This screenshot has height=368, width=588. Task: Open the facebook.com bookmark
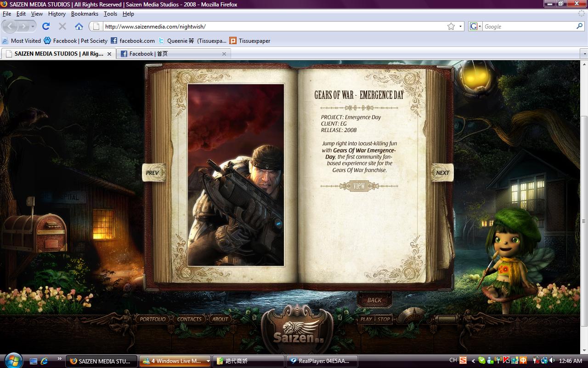(x=133, y=40)
